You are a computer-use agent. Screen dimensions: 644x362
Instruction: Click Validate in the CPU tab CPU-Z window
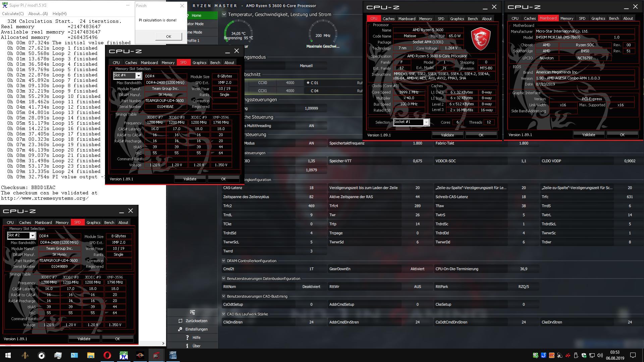447,135
